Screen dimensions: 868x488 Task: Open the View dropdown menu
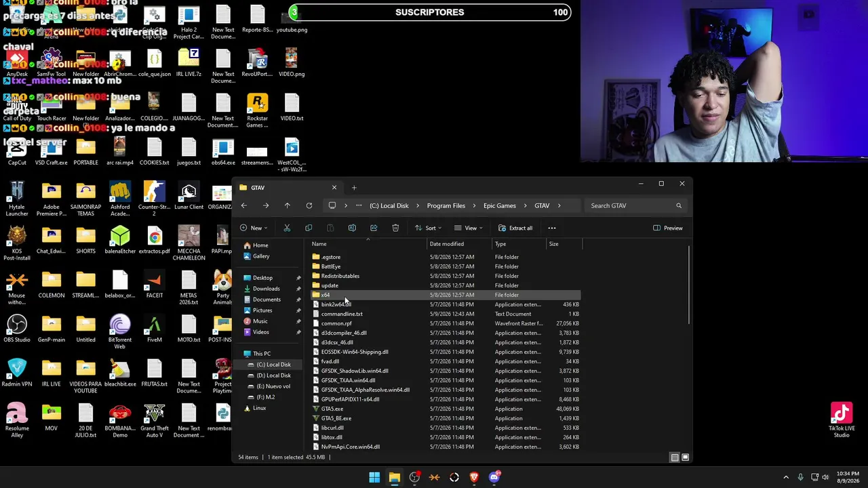coord(467,228)
